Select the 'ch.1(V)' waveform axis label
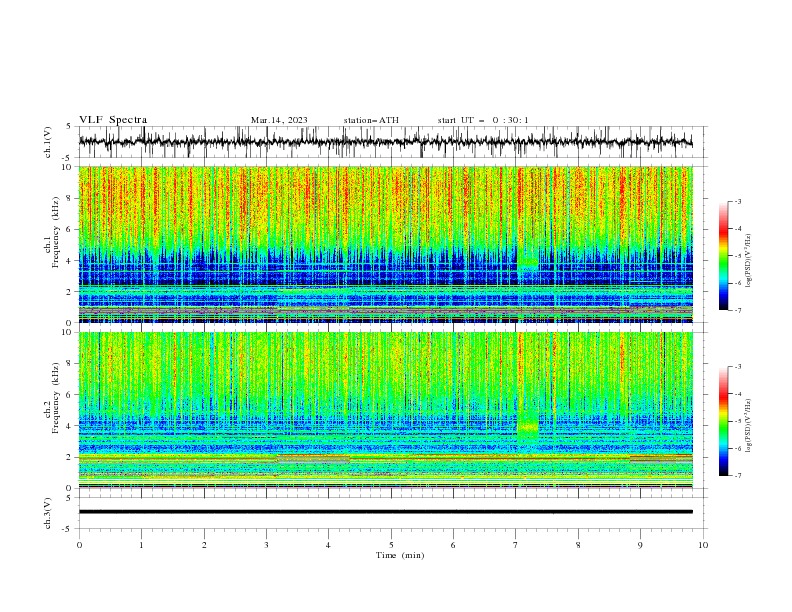The image size is (792, 612). coord(48,142)
